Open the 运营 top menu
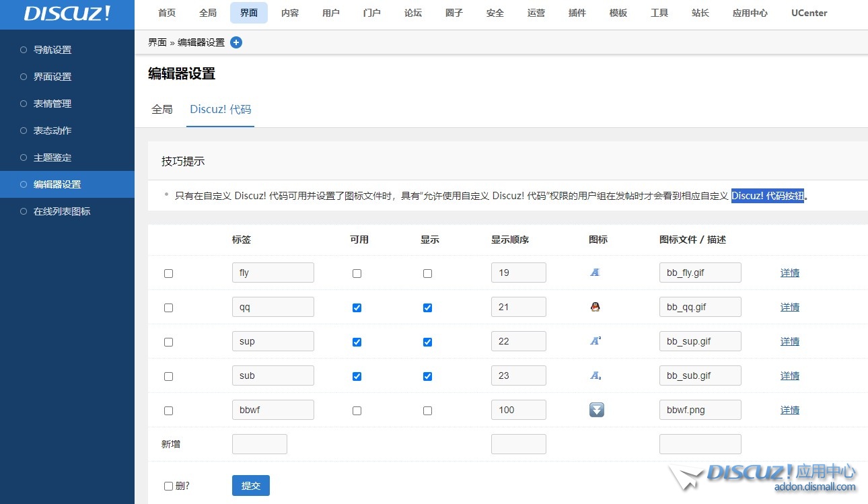Screen dimensions: 868x504 point(536,13)
